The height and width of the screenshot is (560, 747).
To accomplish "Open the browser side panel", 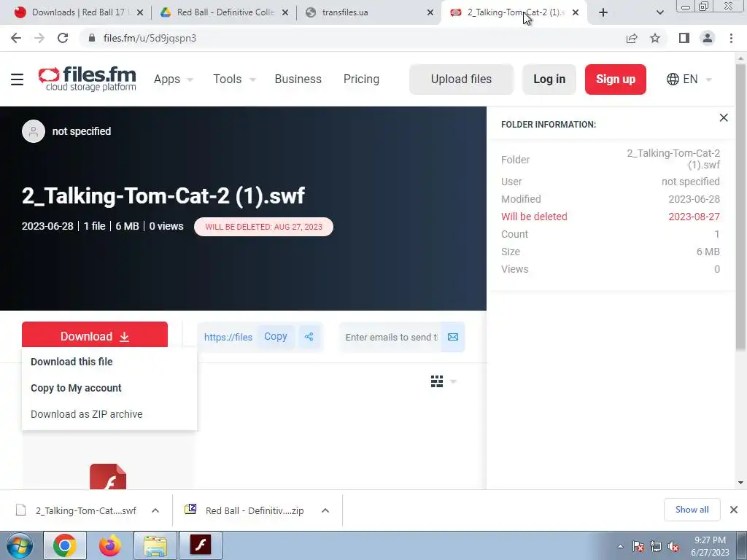I will tap(684, 38).
